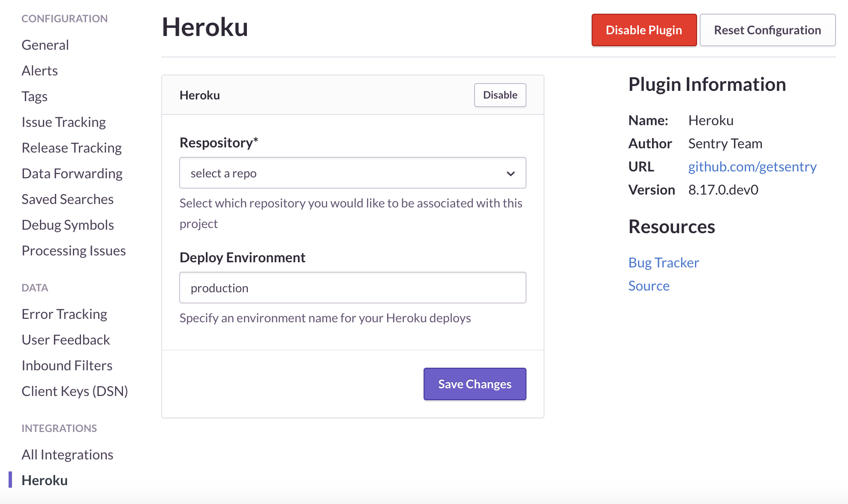Open Release Tracking in sidebar
Screen dimensions: 848x504
tap(72, 148)
